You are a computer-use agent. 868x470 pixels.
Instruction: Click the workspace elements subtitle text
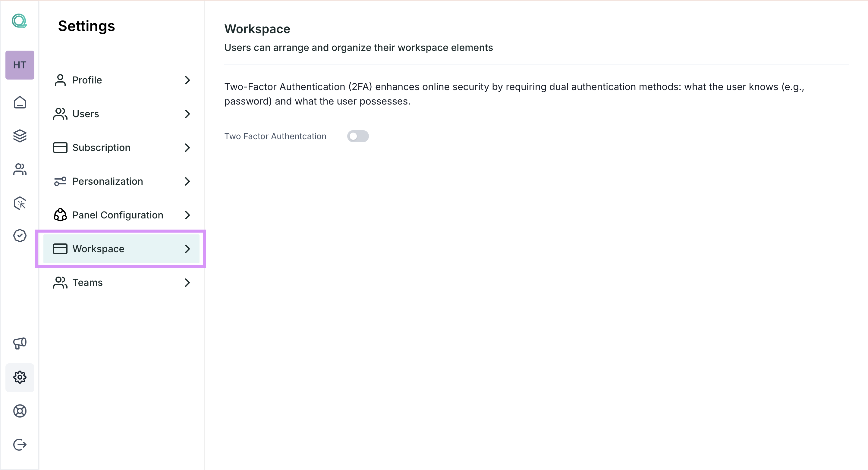(359, 48)
